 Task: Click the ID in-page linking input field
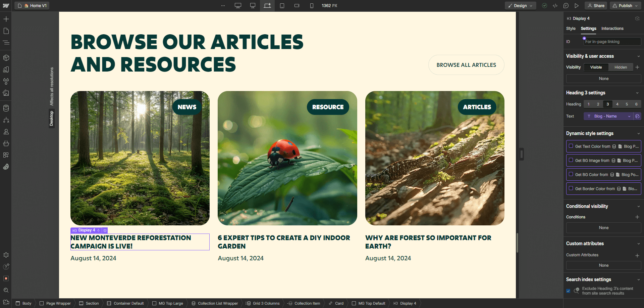point(612,41)
